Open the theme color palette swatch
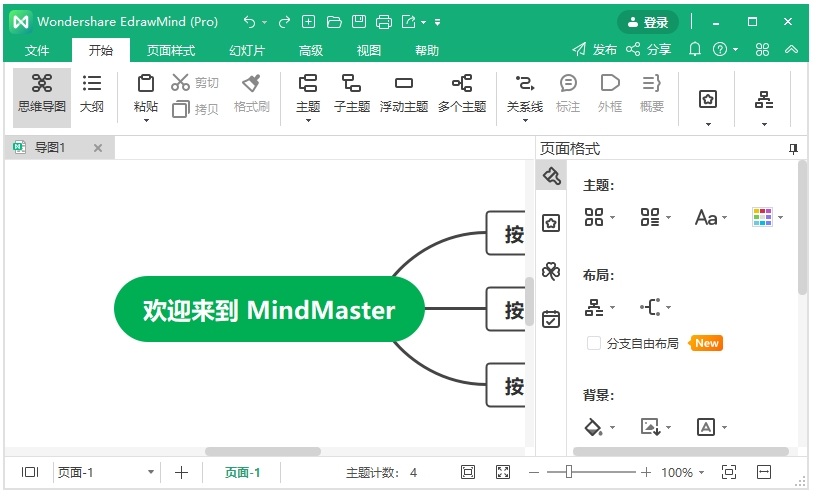Viewport: 814px width, 493px height. (762, 217)
